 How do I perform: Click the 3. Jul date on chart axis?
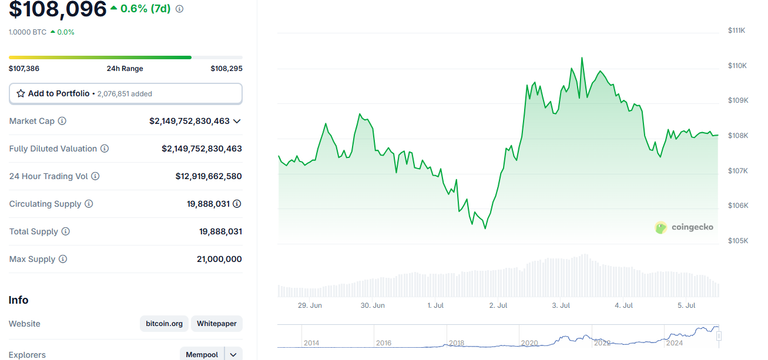pyautogui.click(x=561, y=306)
